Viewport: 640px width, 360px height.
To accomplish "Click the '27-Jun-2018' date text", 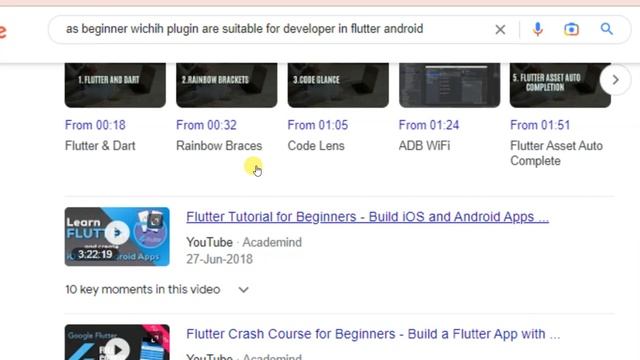I will [219, 259].
